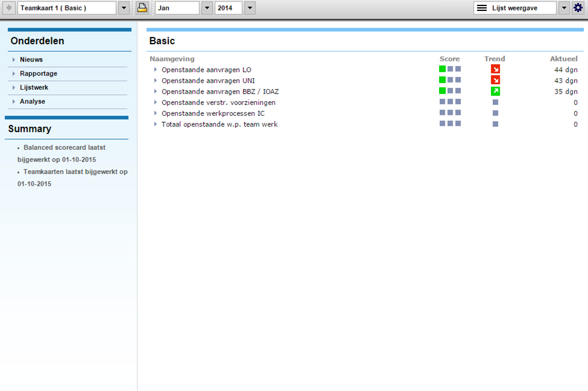Open the Rapportage section in sidebar
588x391 pixels.
click(x=38, y=73)
